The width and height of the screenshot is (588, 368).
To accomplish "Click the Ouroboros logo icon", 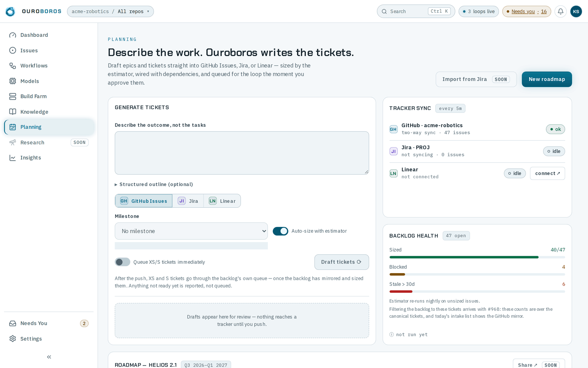I will tap(10, 11).
